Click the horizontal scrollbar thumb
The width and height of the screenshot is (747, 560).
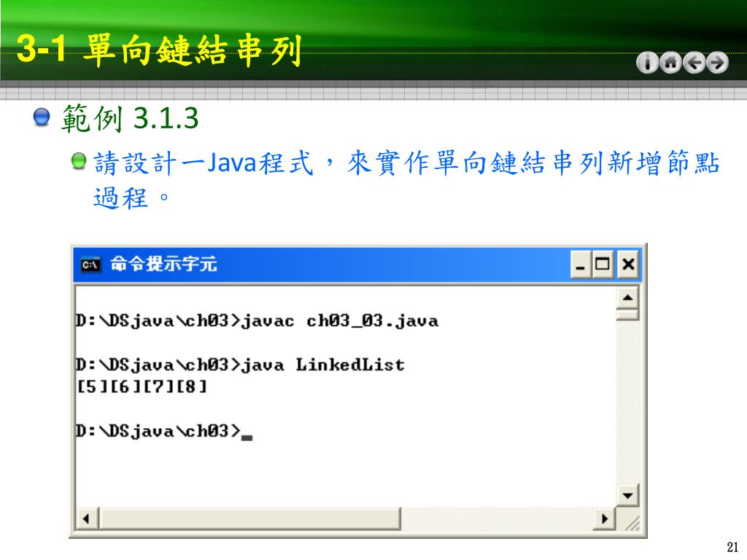[x=249, y=518]
